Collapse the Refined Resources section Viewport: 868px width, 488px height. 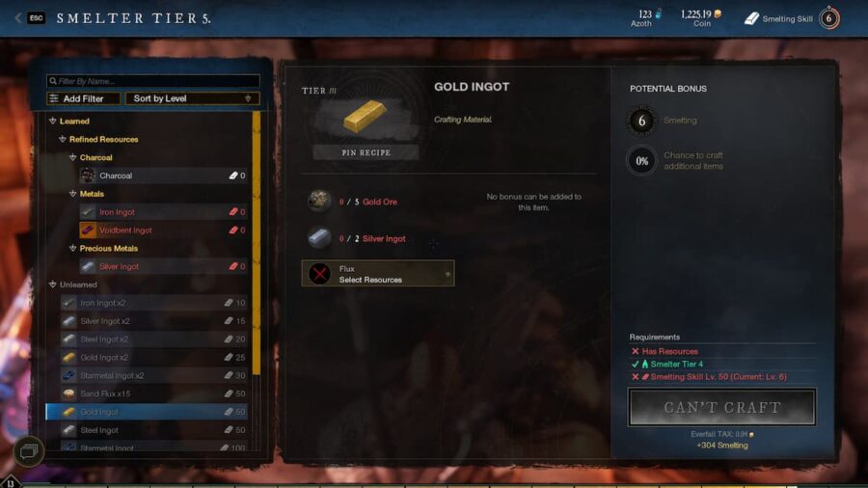[63, 139]
